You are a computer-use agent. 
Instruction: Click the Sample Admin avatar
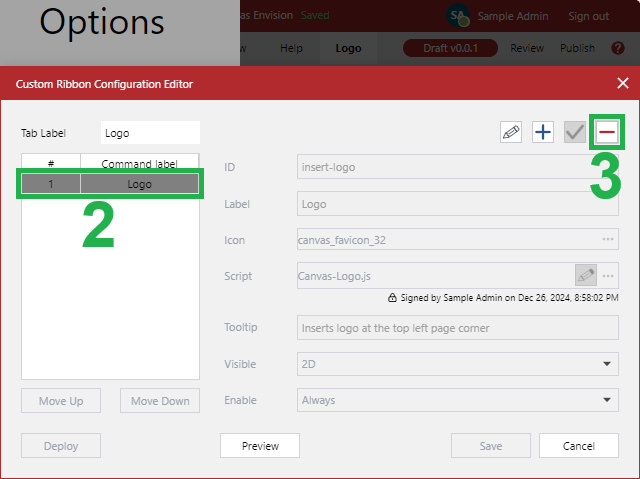(458, 16)
